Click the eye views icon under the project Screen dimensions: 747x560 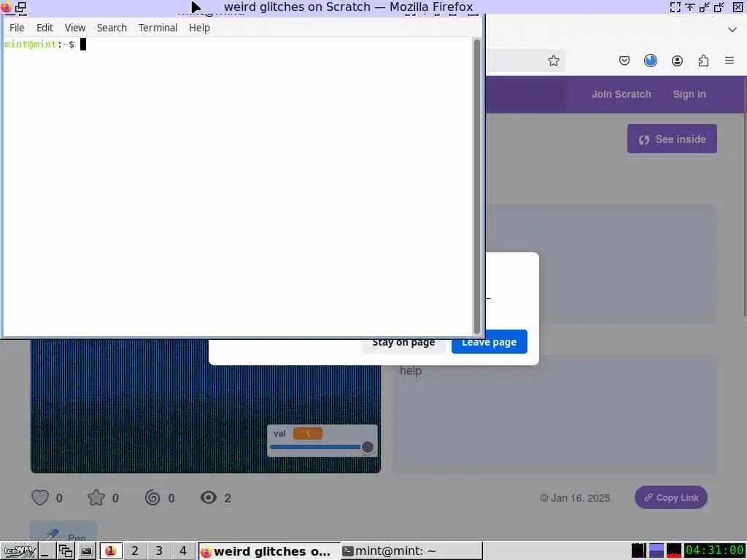coord(208,497)
